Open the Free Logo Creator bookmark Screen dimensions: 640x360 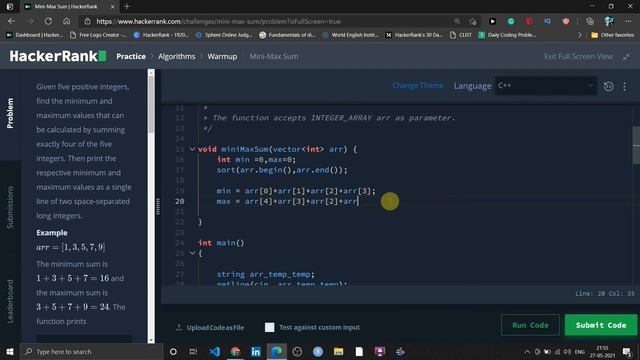click(98, 35)
